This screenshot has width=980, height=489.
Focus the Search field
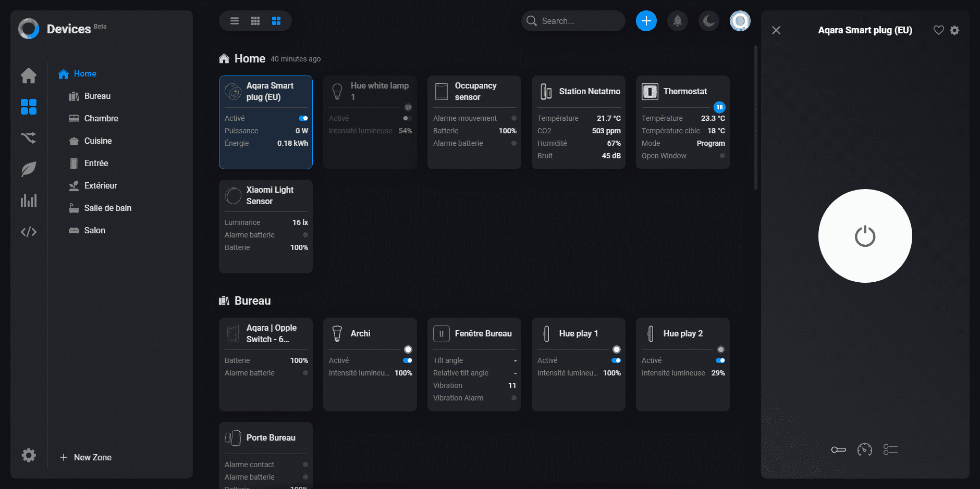[x=573, y=21]
